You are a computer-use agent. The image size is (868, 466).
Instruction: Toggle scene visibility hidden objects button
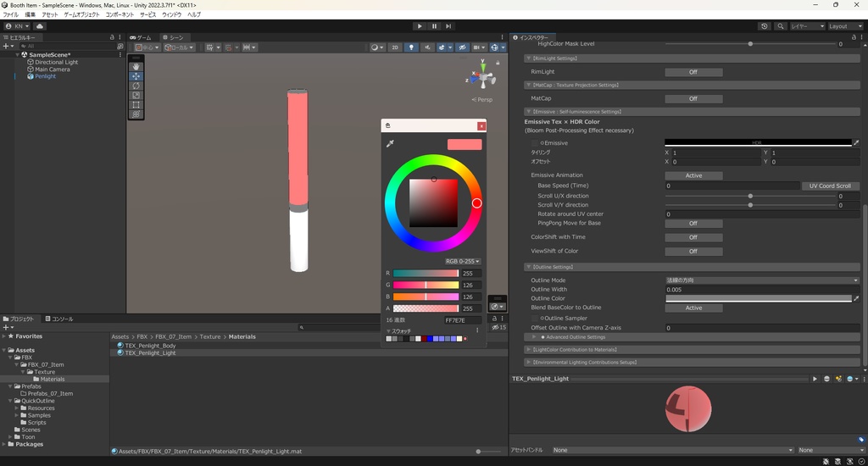[x=462, y=47]
